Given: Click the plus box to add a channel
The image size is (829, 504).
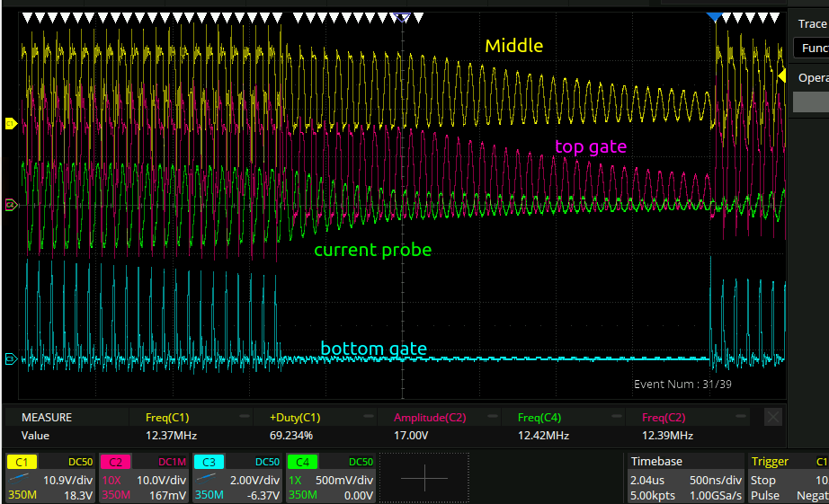Looking at the screenshot, I should coord(423,477).
